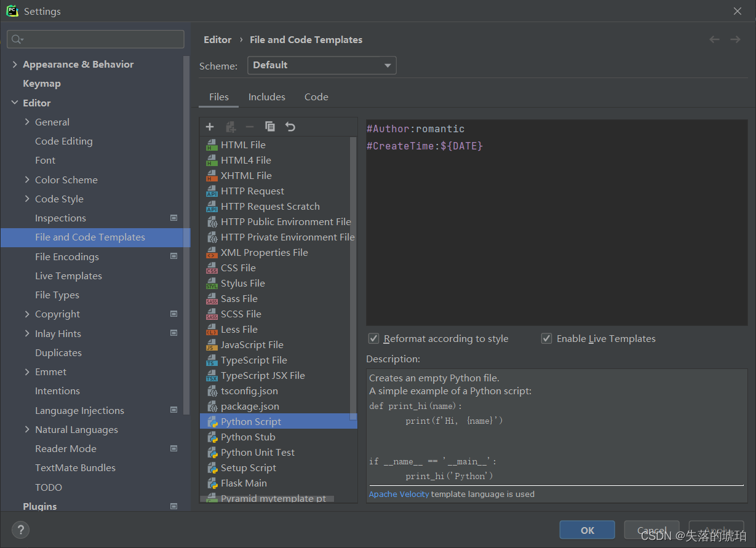Click the template list vertical scrollbar
This screenshot has width=756, height=548.
353,278
